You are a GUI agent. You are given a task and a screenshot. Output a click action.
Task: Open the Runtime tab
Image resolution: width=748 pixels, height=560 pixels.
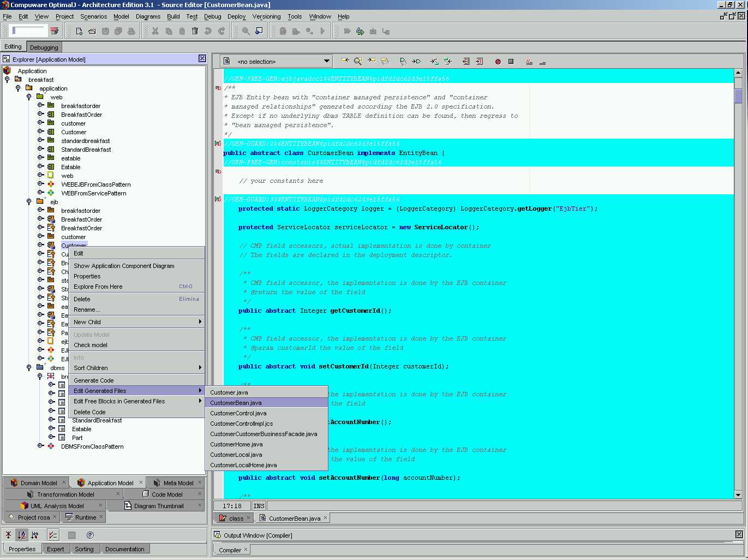[83, 517]
